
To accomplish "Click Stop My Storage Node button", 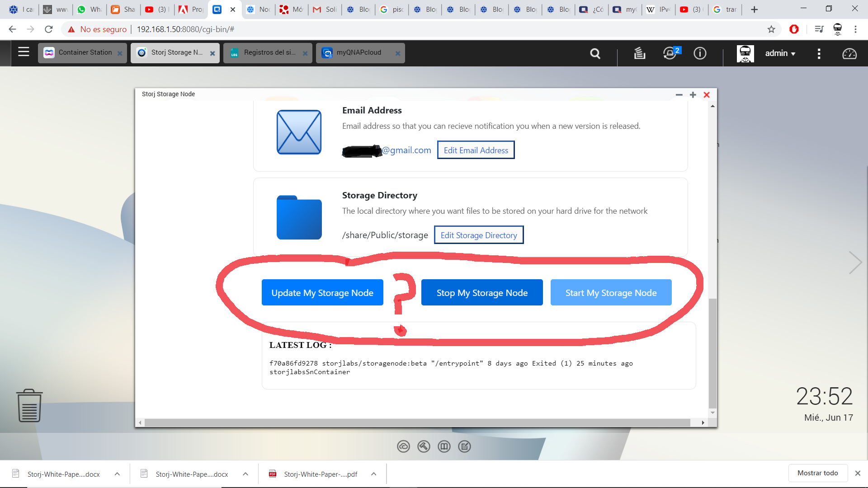I will click(x=482, y=293).
